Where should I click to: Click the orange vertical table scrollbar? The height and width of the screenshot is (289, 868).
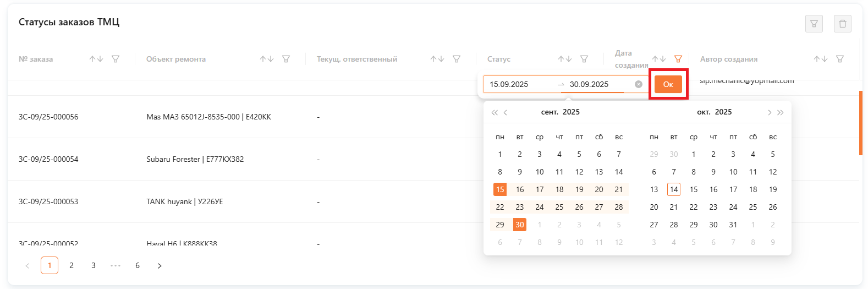coord(860,123)
